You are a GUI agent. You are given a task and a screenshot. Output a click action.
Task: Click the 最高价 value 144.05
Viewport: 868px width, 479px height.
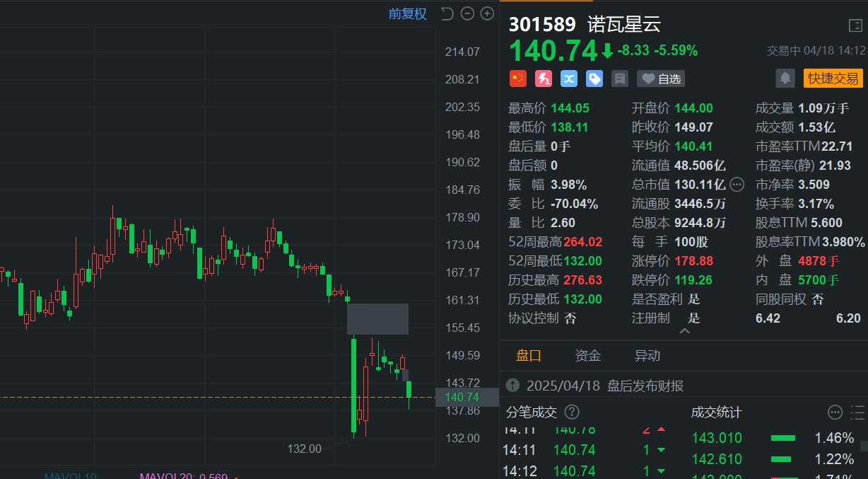[x=569, y=108]
